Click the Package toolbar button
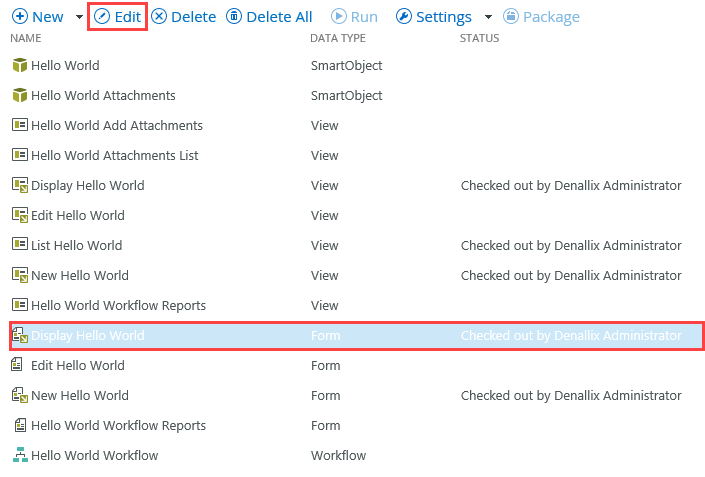 [541, 17]
